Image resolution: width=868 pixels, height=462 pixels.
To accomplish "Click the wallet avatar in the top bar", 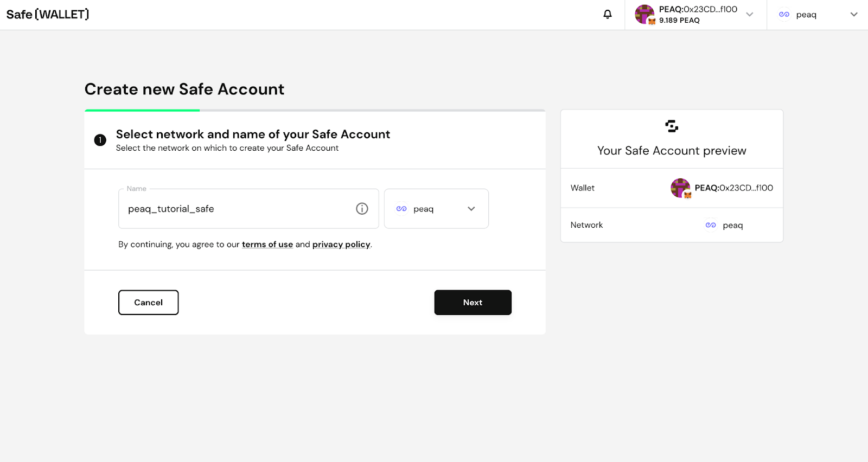I will 644,15.
